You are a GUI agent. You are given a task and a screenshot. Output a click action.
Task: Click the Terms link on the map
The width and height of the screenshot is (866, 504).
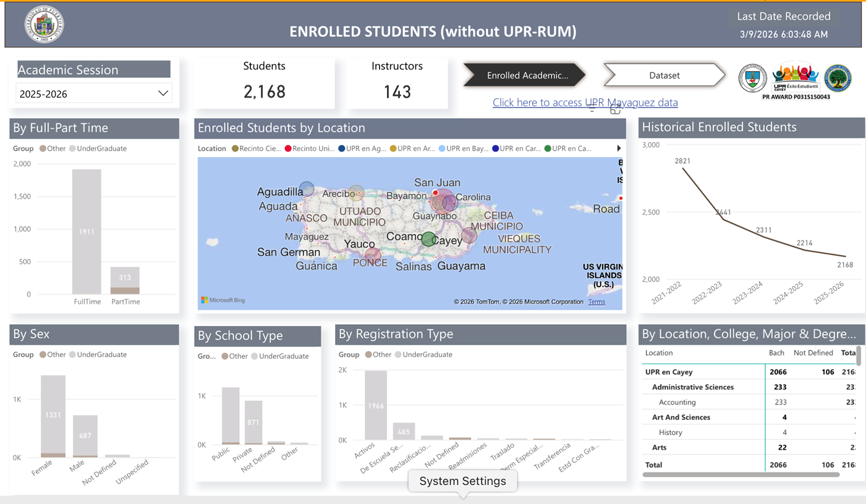click(596, 302)
